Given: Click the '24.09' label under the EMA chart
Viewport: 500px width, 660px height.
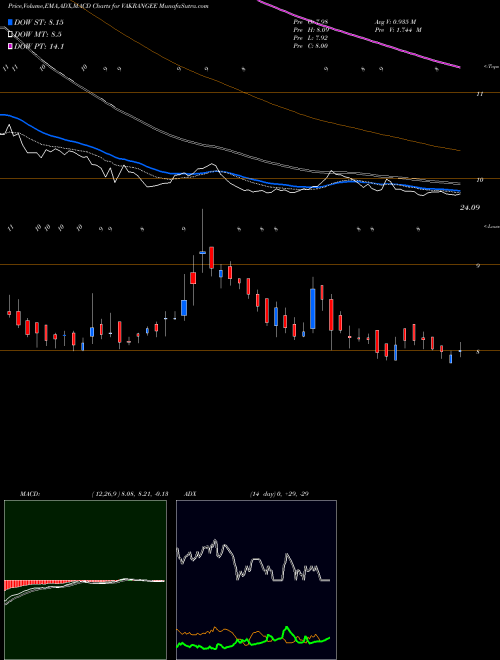Looking at the screenshot, I should [x=470, y=208].
